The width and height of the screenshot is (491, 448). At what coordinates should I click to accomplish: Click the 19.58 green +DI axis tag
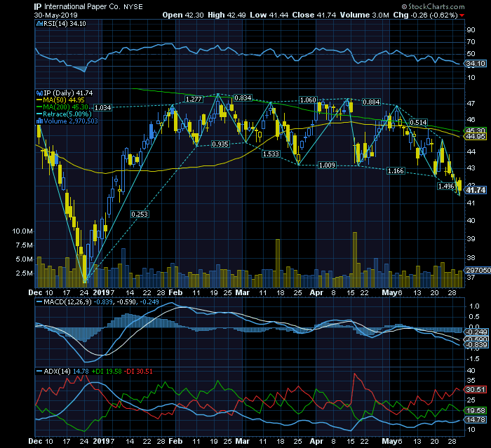point(476,410)
